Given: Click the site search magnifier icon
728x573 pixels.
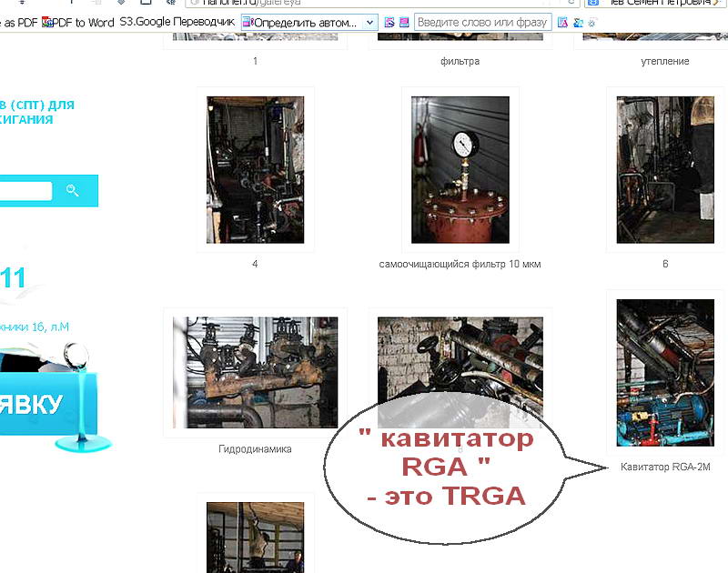Looking at the screenshot, I should (x=73, y=190).
